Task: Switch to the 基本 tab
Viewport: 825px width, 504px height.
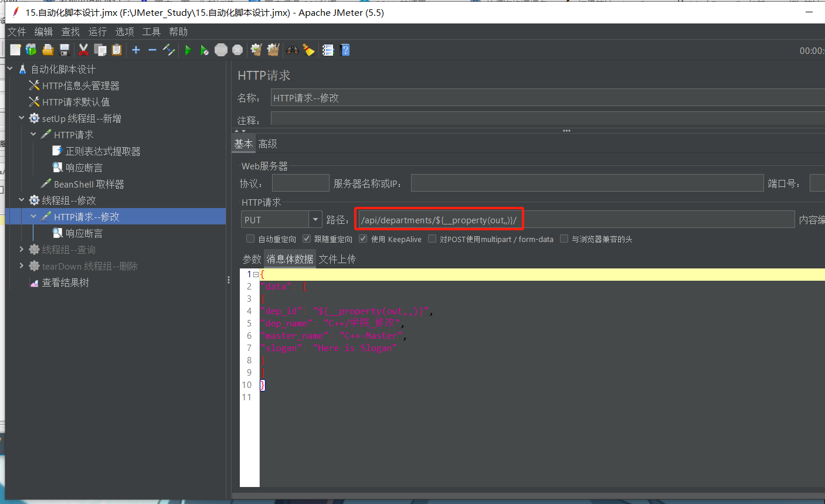Action: [x=243, y=144]
